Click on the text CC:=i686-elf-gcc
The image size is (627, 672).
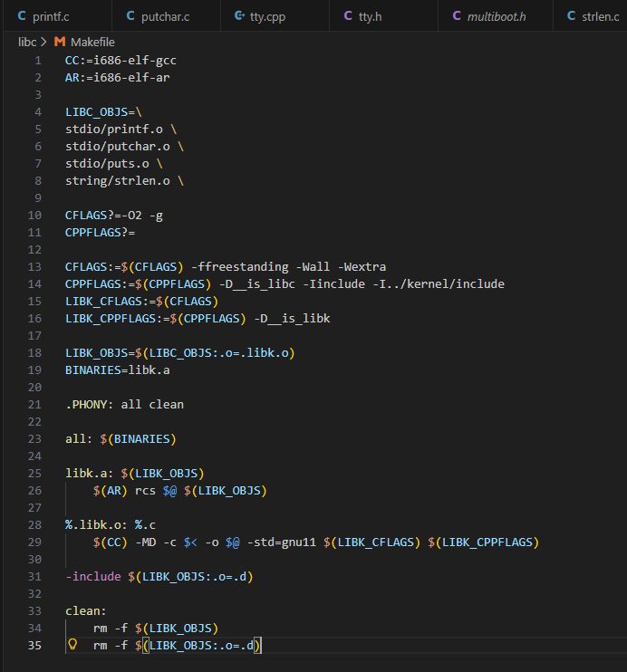121,61
